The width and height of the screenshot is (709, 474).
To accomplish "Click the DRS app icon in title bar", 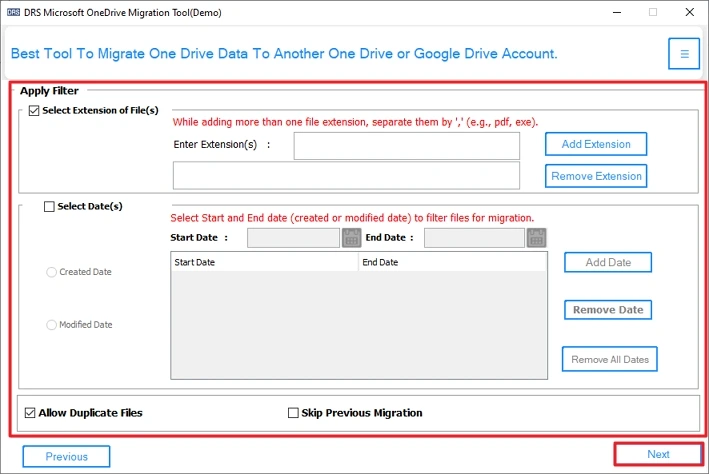I will coord(14,13).
